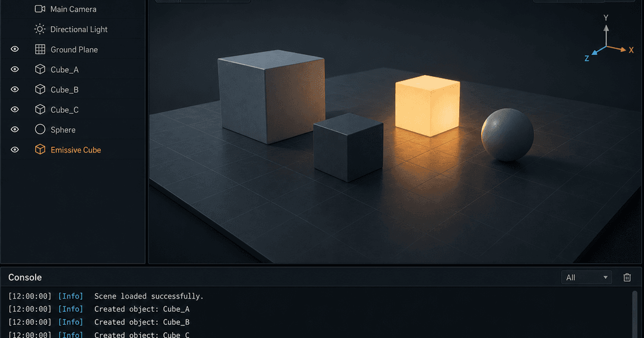Viewport: 644px width, 338px height.
Task: Click the 'Created object: Cube_B' log entry
Action: 142,322
